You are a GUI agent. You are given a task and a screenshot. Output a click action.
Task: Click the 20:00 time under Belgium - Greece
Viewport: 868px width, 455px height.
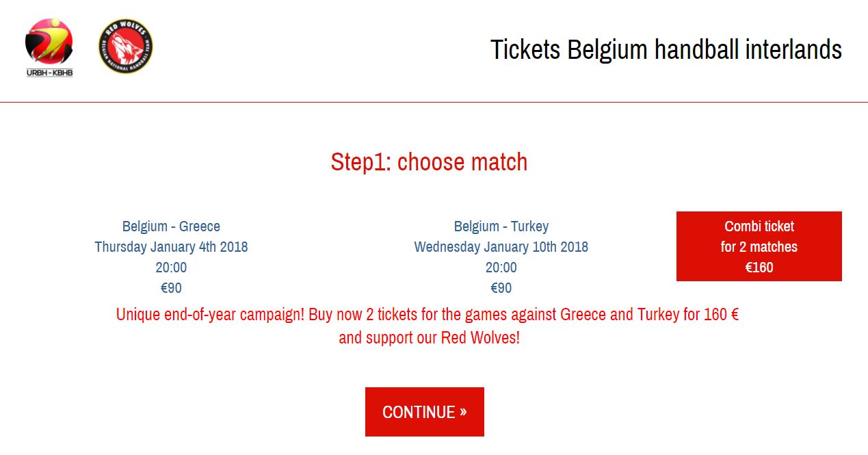(171, 267)
